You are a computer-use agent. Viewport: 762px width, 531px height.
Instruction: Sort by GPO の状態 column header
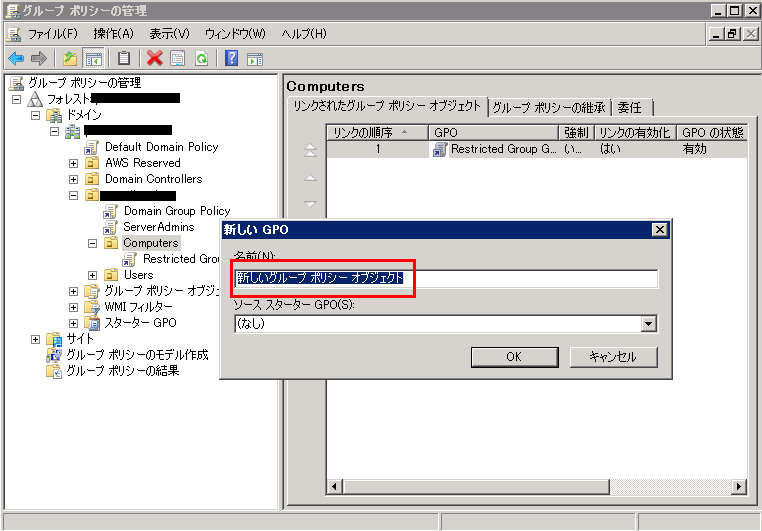pos(712,133)
